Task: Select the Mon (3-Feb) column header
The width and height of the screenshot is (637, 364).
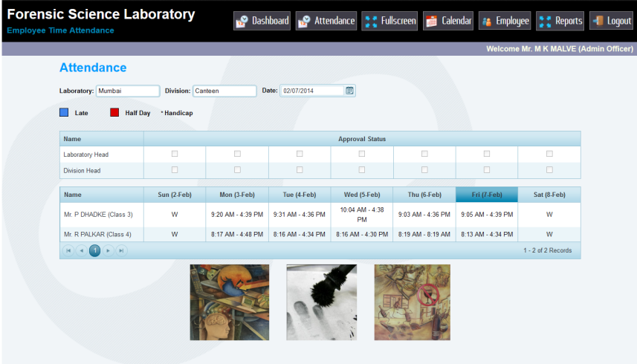Action: click(237, 195)
